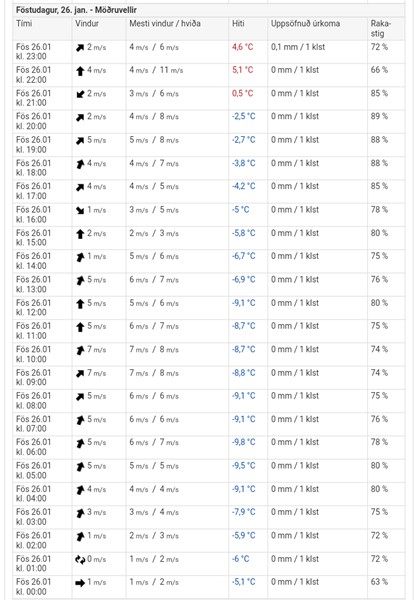414x600 pixels.
Task: Click the Rakastig column header
Action: click(381, 28)
